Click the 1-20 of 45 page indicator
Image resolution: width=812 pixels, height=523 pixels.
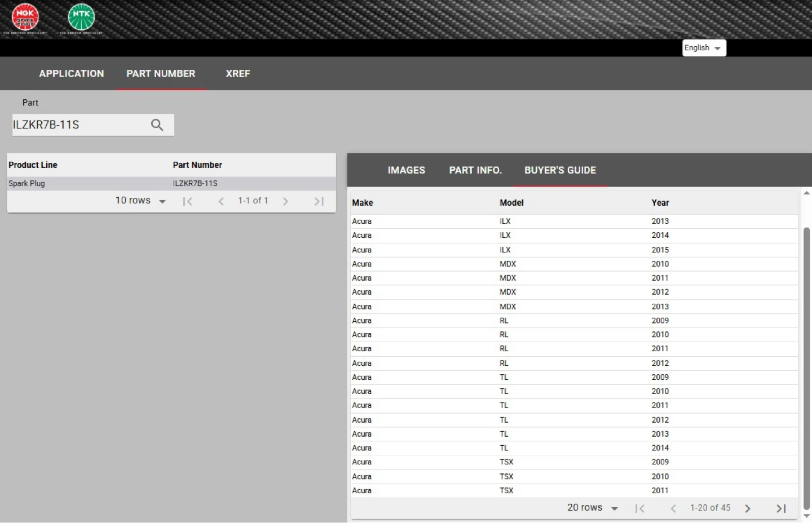click(x=710, y=508)
